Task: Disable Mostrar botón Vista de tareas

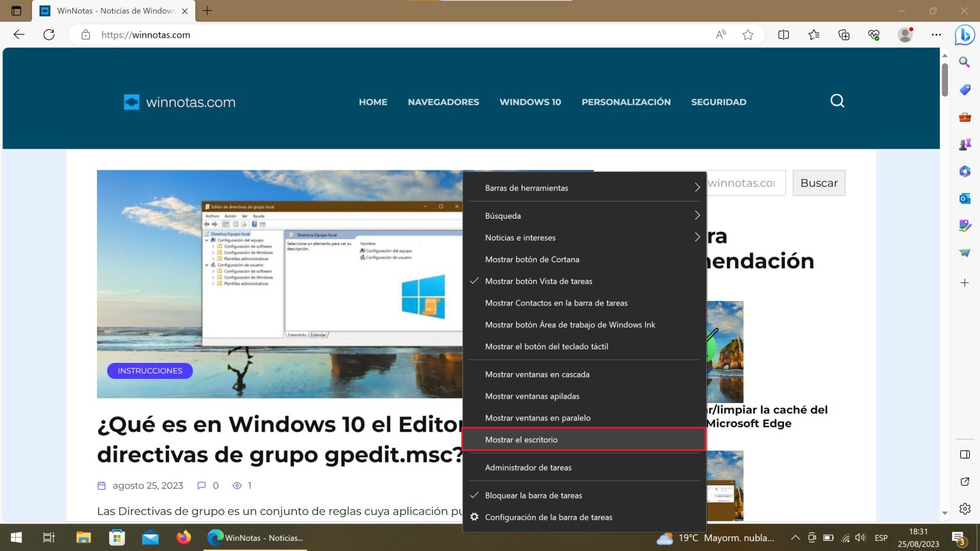Action: [539, 281]
